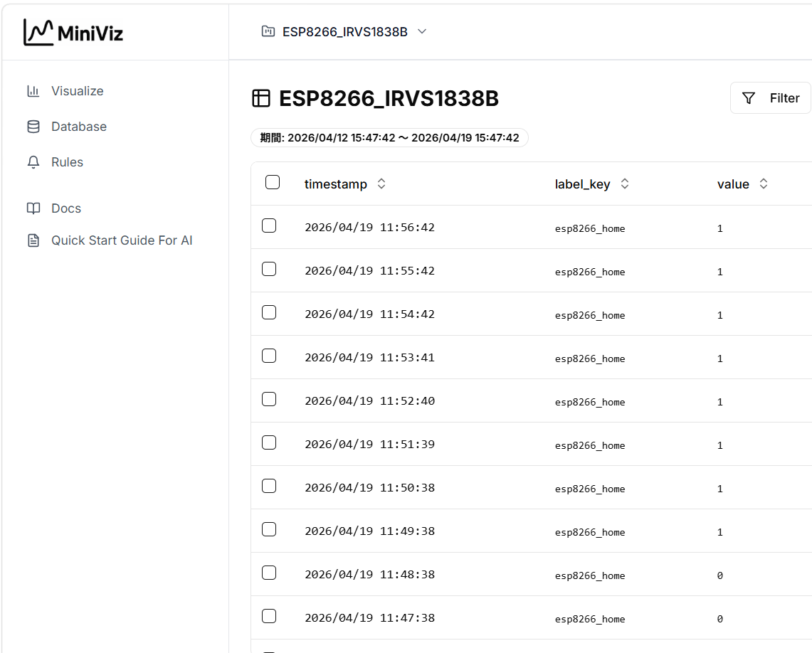
Task: Sort the timestamp column
Action: point(381,183)
